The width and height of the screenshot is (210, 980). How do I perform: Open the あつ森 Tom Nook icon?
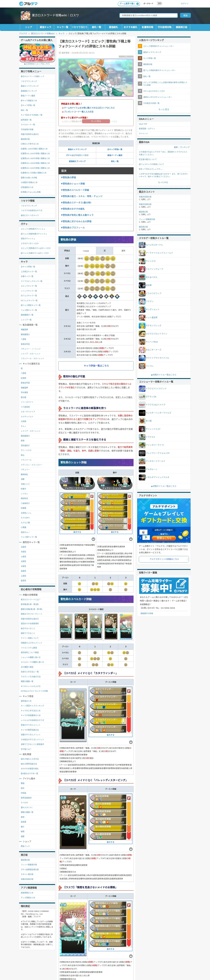(142, 421)
